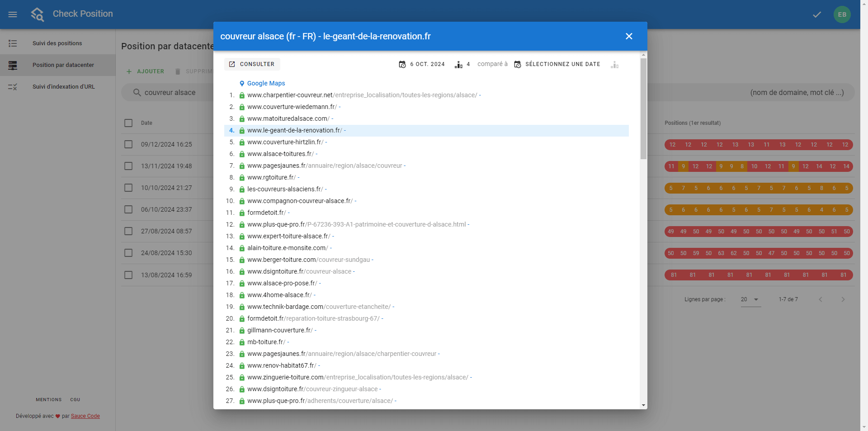
Task: Check the 10/10/2024 21:27 row
Action: 128,188
